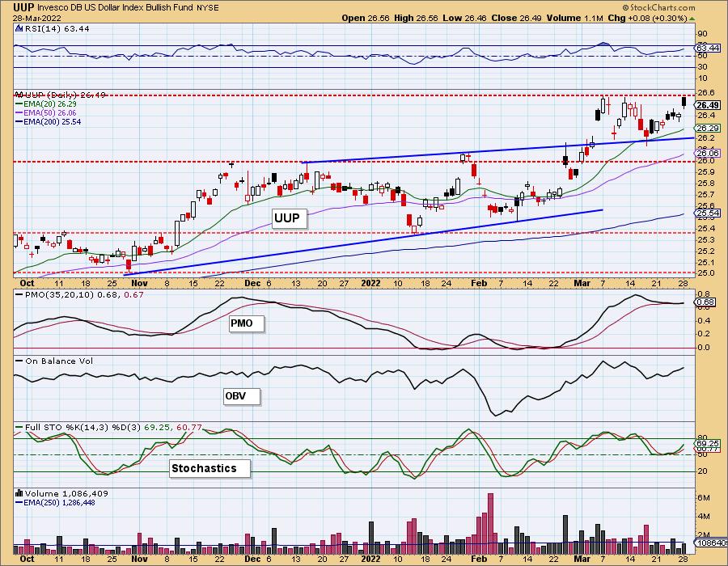Click the last candlestick at 28 March
The height and width of the screenshot is (566, 728).
[684, 103]
